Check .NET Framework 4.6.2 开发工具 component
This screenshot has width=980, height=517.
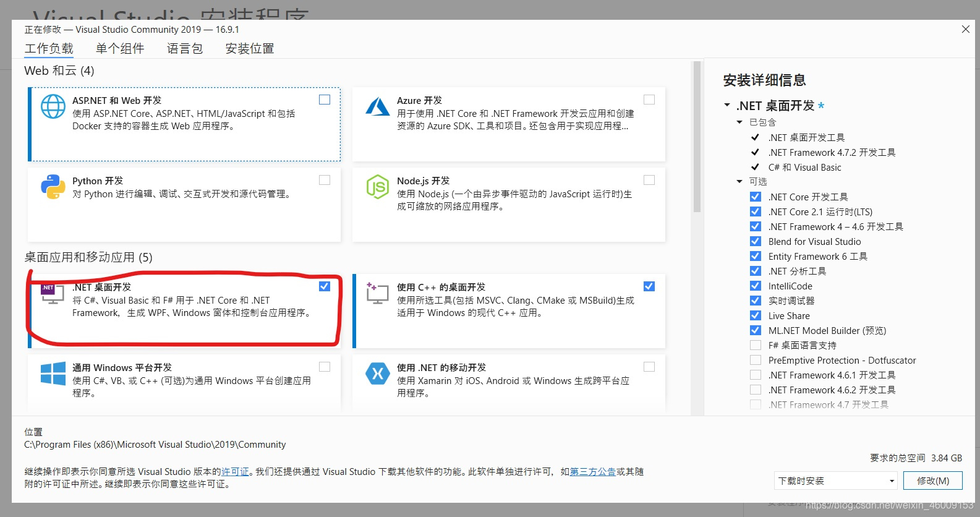click(756, 390)
